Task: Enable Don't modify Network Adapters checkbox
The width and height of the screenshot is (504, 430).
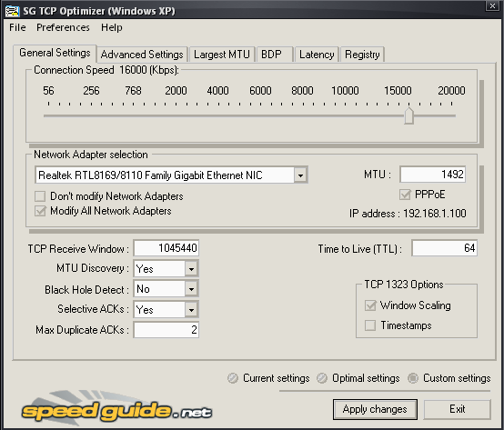Action: point(40,196)
